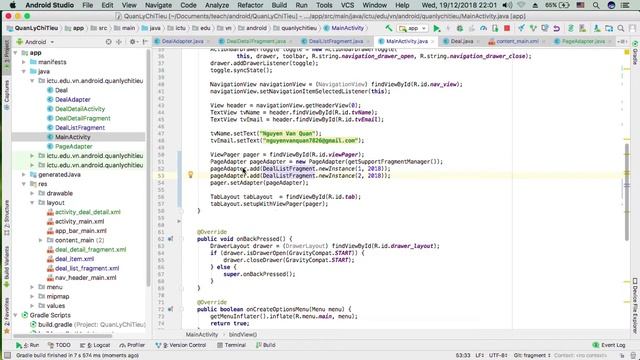Image resolution: width=640 pixels, height=360 pixels.
Task: Open the Project panel settings gear
Action: click(132, 42)
